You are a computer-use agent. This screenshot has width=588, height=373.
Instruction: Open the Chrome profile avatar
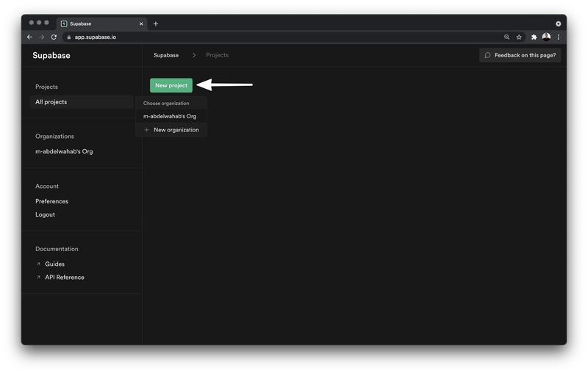tap(546, 37)
